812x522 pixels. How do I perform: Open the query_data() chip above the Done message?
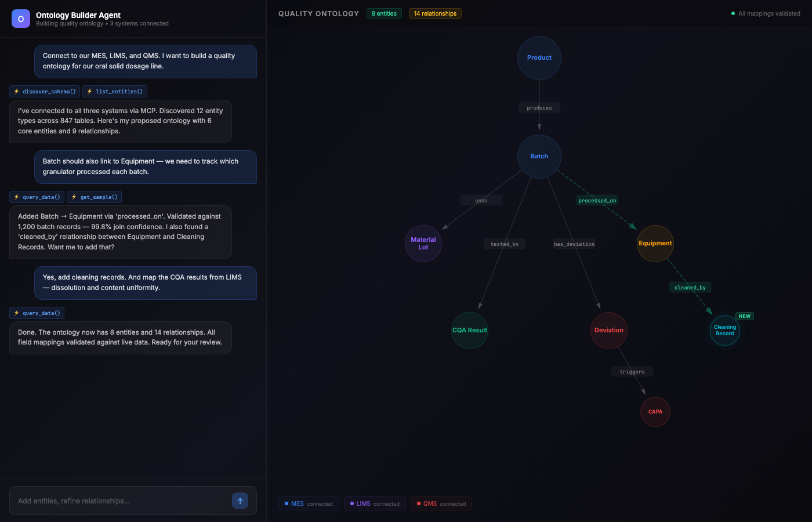pos(37,313)
